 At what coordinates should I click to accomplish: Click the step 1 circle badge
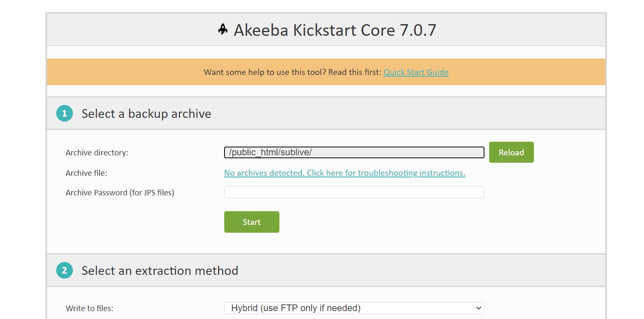[x=65, y=113]
